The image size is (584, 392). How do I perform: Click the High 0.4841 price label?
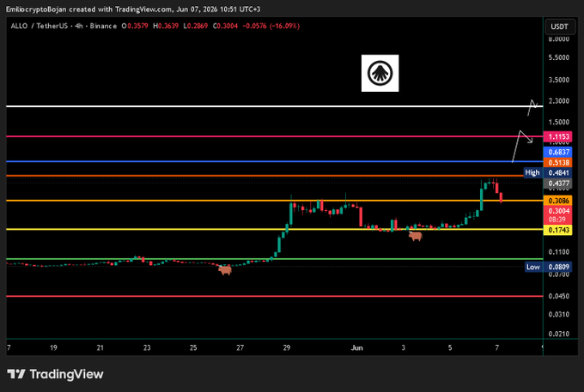(x=548, y=172)
